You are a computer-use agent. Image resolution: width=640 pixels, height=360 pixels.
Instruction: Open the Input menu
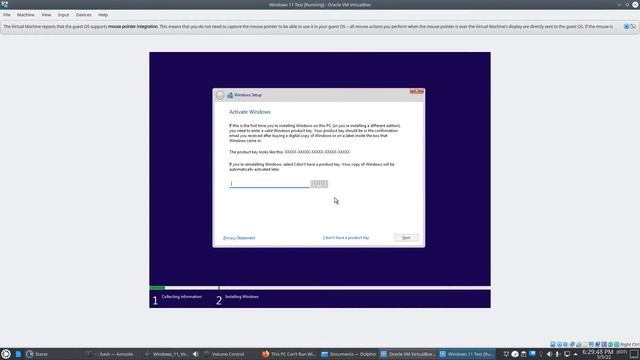(63, 15)
